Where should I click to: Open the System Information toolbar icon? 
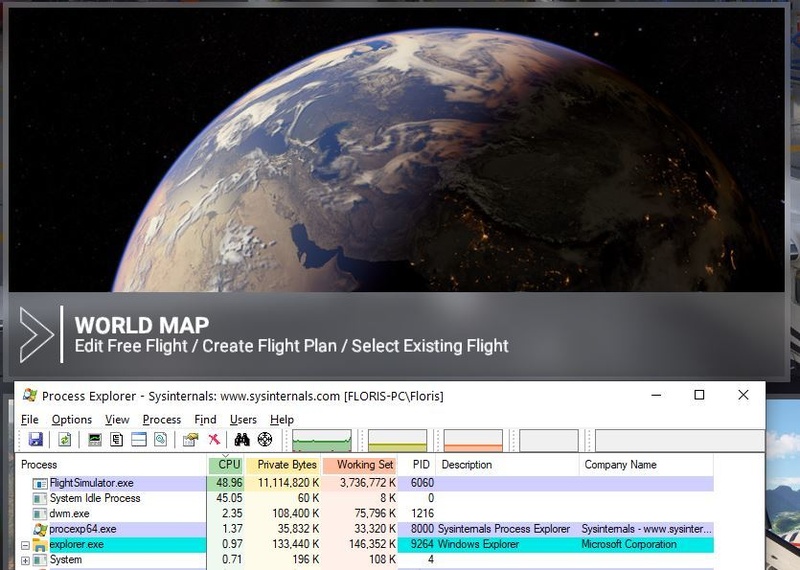95,439
